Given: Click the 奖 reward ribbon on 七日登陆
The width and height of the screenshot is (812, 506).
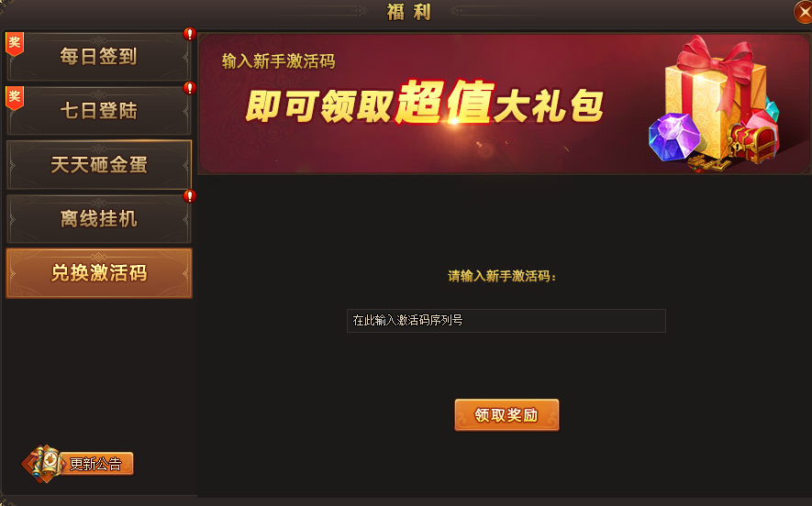Looking at the screenshot, I should coord(15,98).
